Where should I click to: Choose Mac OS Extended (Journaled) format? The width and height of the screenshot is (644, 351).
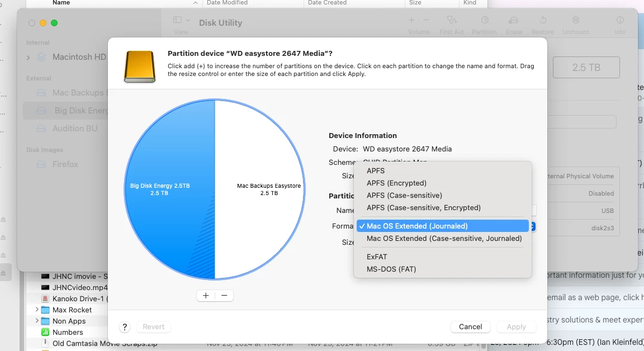coord(442,226)
